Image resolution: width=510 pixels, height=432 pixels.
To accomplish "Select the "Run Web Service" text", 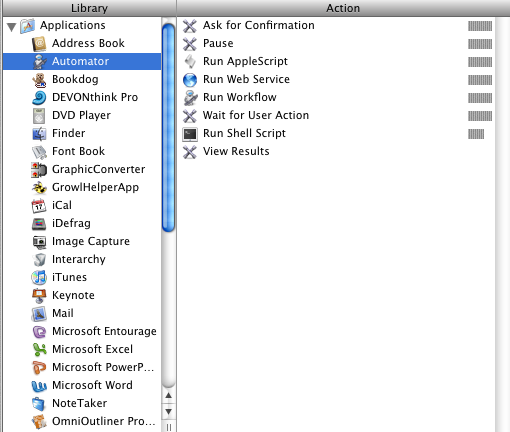I will pos(246,79).
